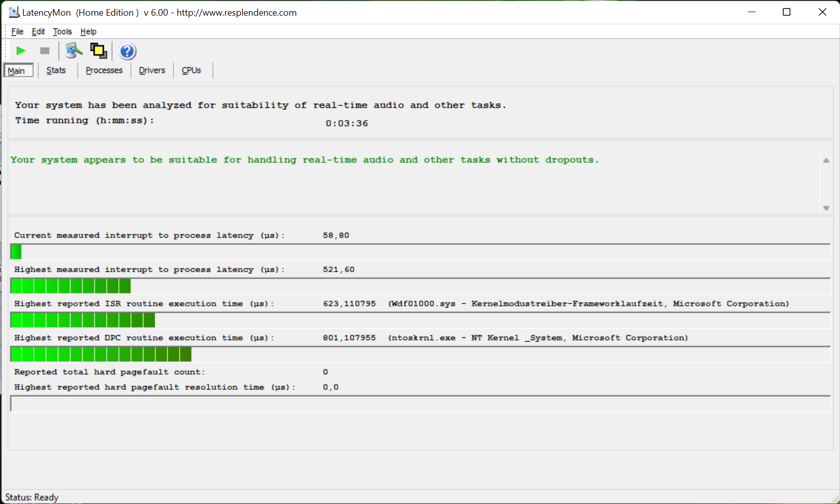Start the latency monitor with green play icon

point(21,51)
